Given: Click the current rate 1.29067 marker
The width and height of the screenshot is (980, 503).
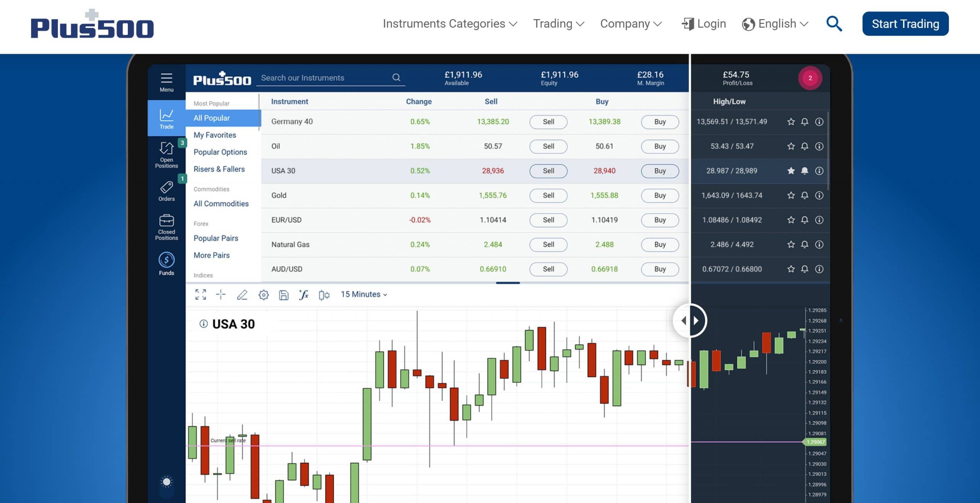Looking at the screenshot, I should tap(815, 442).
